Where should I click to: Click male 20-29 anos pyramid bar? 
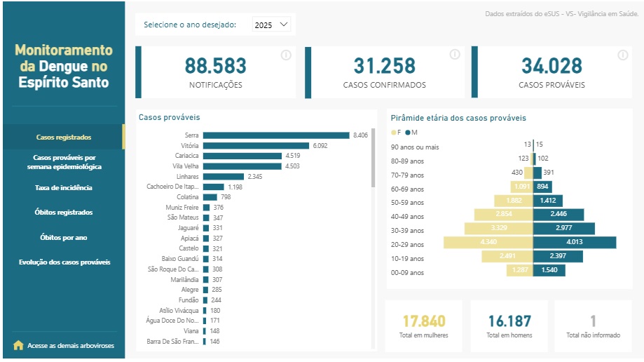pos(574,243)
